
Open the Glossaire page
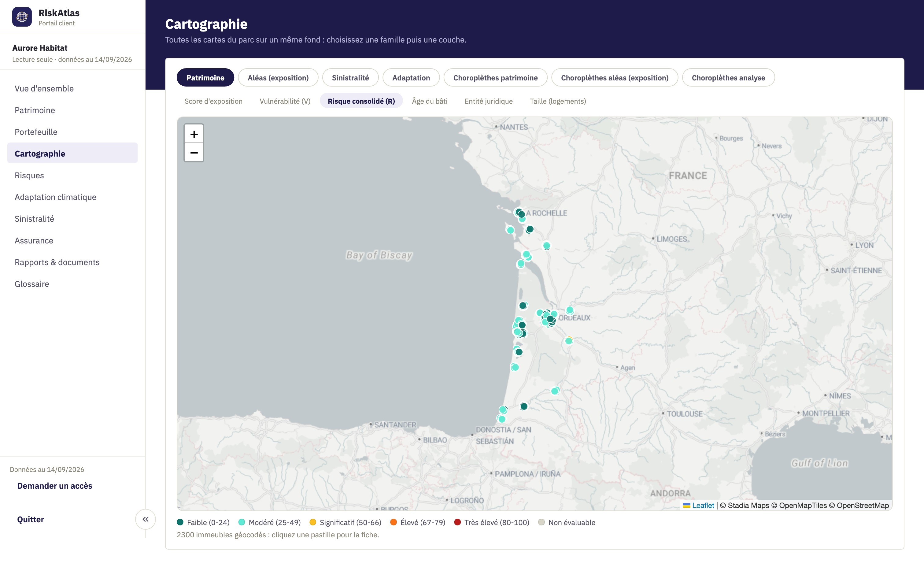[72, 284]
